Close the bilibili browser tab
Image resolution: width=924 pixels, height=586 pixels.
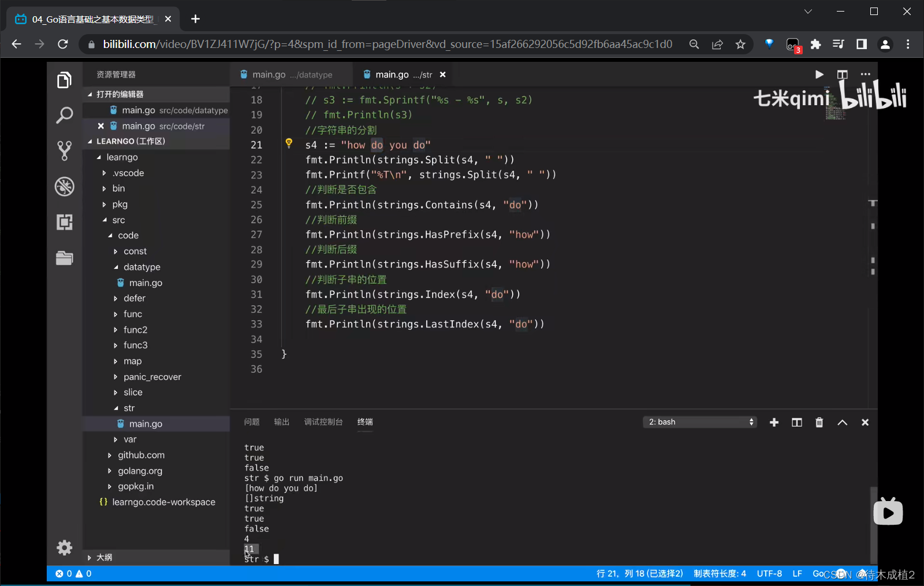(168, 19)
